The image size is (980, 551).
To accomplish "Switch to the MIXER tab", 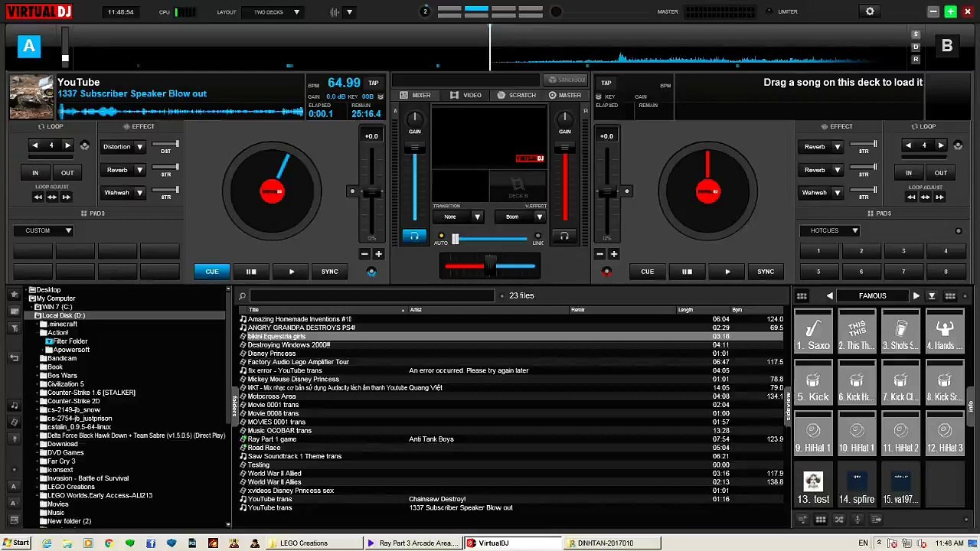I will 416,95.
